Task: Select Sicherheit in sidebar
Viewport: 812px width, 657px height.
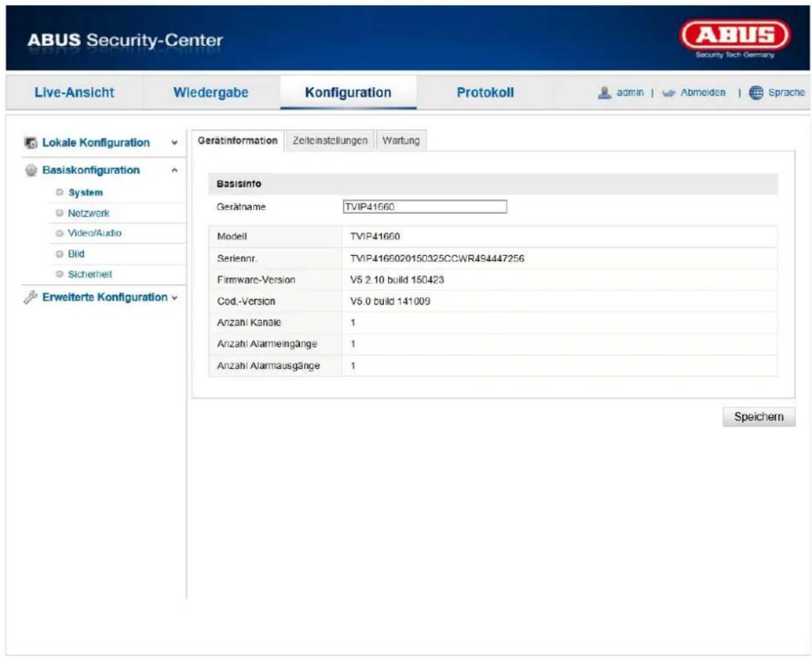Action: [90, 274]
